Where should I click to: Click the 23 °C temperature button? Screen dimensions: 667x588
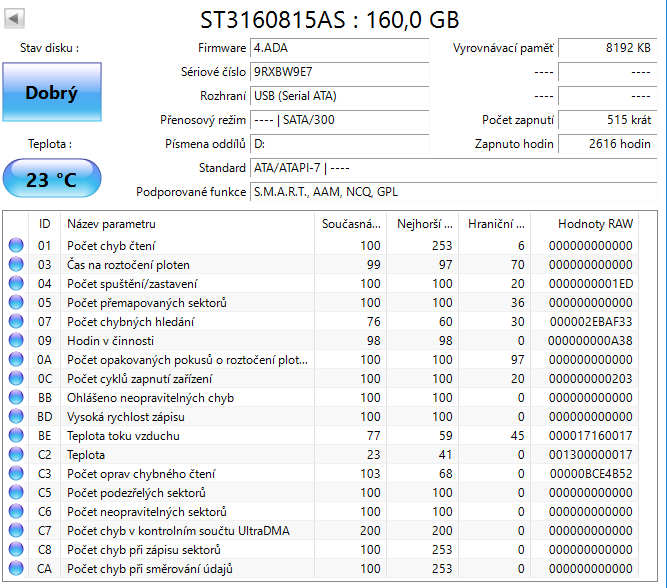click(52, 178)
